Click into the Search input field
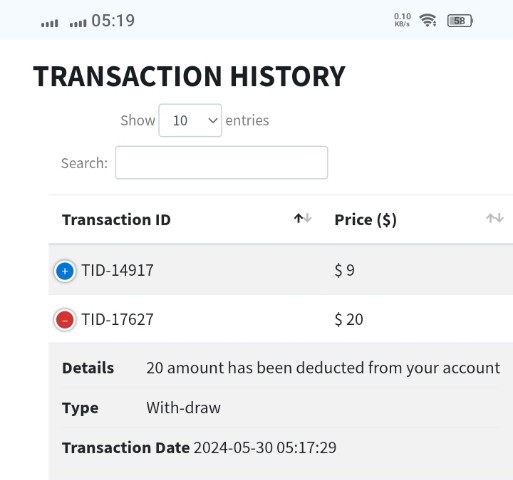 (221, 163)
